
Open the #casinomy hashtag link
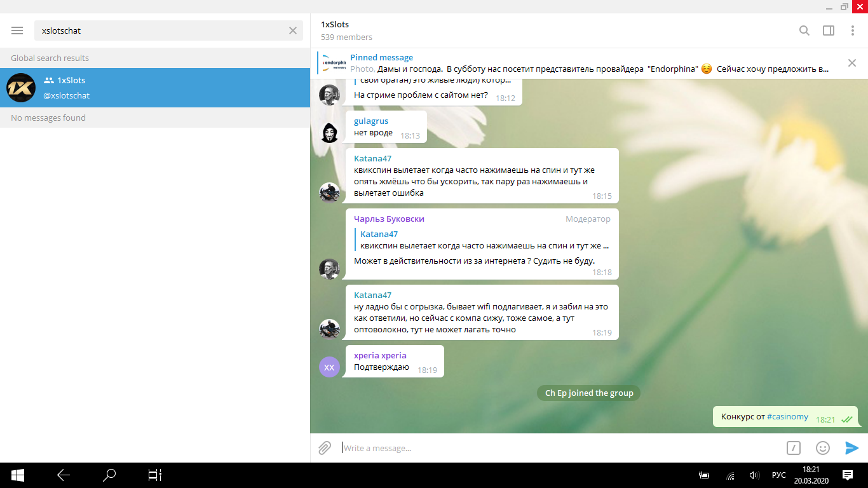coord(787,417)
